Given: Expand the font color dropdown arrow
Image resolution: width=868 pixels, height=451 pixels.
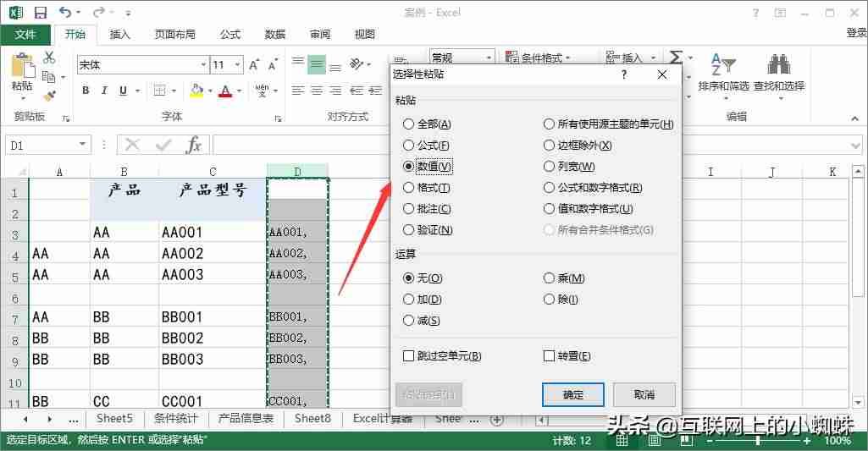Looking at the screenshot, I should tap(239, 91).
